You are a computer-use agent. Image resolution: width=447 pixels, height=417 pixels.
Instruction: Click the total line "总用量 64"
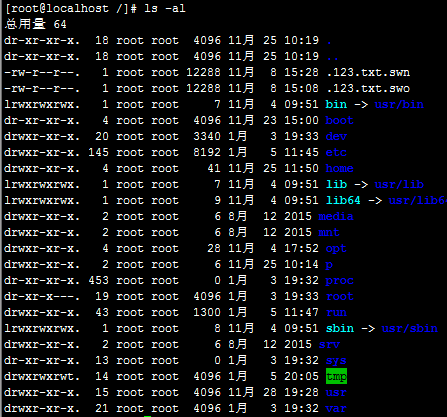click(x=35, y=24)
